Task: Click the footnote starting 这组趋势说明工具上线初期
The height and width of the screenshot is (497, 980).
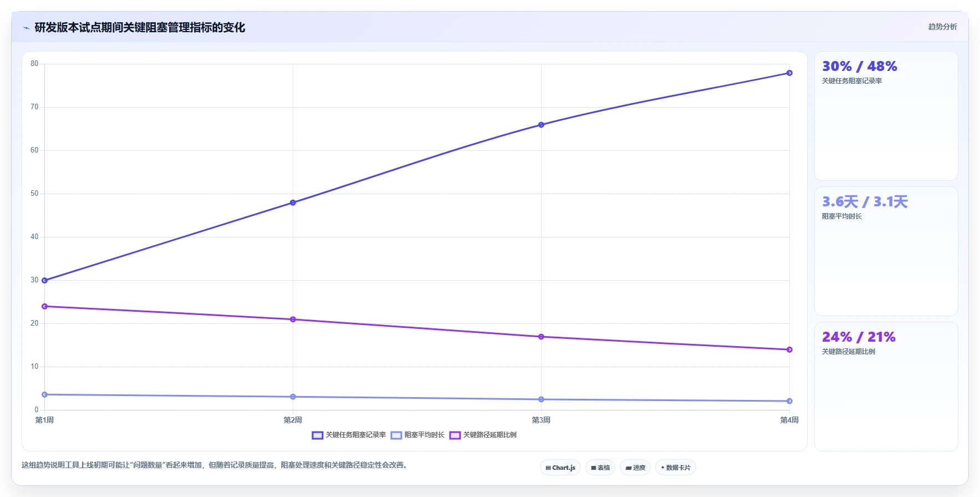Action: pos(215,465)
